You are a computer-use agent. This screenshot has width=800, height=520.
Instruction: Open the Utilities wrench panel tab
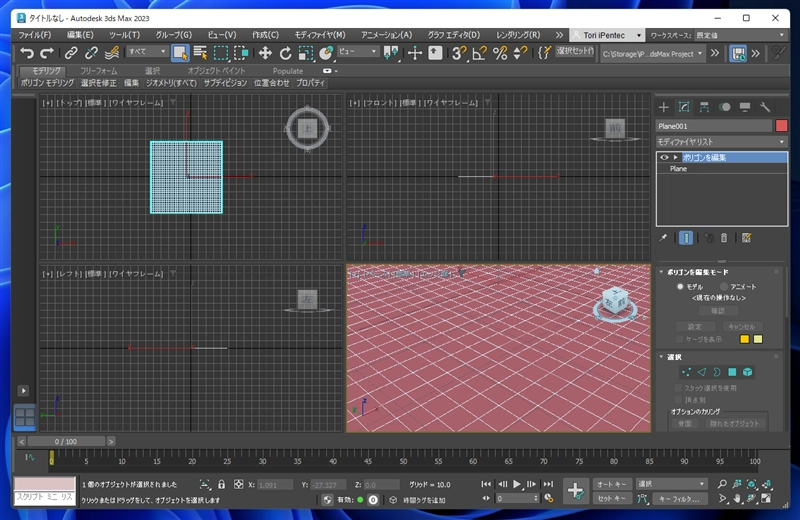pos(765,107)
